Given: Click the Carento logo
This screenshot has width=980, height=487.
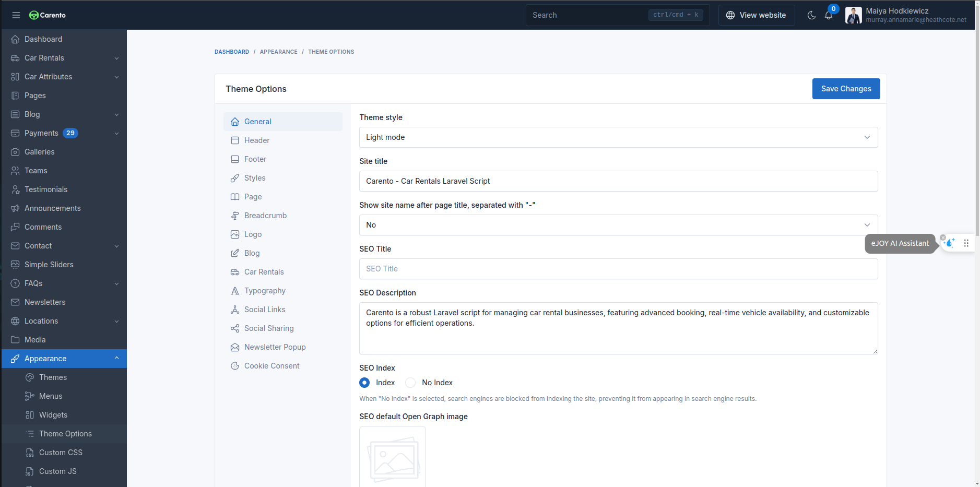Looking at the screenshot, I should click(48, 15).
